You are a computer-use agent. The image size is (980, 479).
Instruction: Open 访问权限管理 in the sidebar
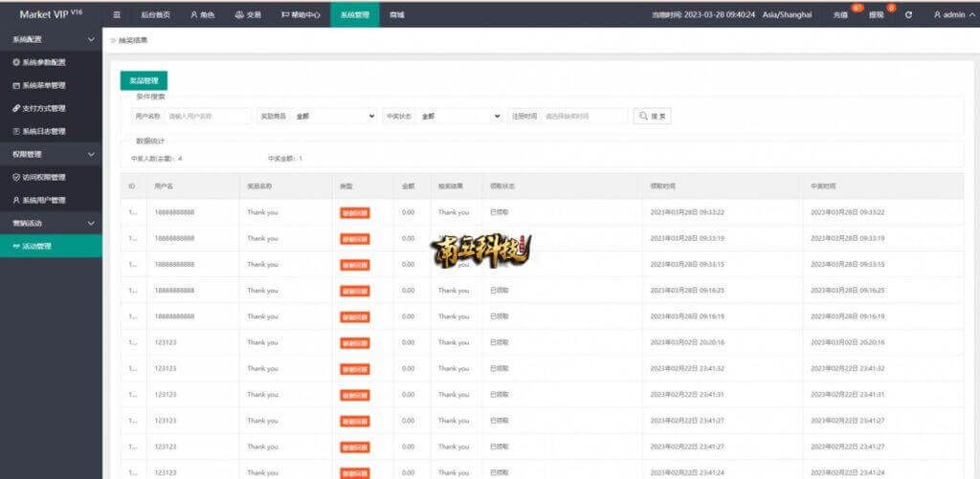click(x=44, y=177)
